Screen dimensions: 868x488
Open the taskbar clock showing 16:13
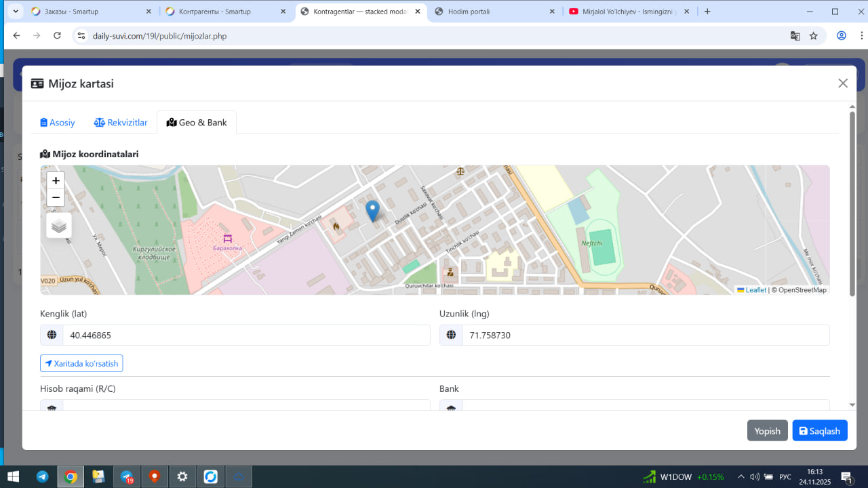pos(814,476)
